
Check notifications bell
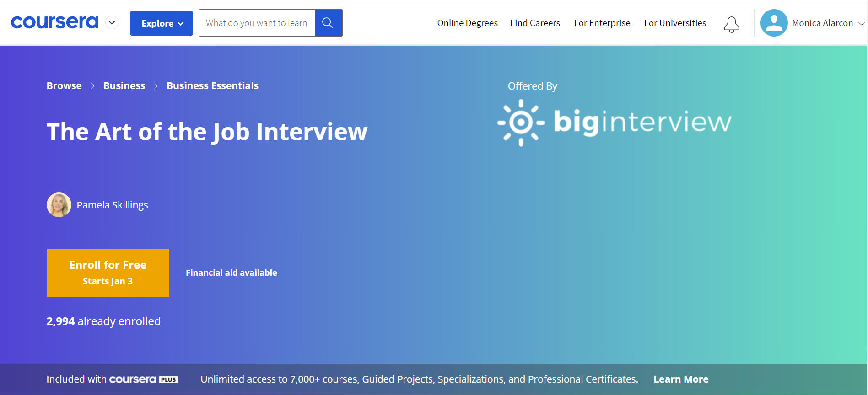(x=731, y=24)
